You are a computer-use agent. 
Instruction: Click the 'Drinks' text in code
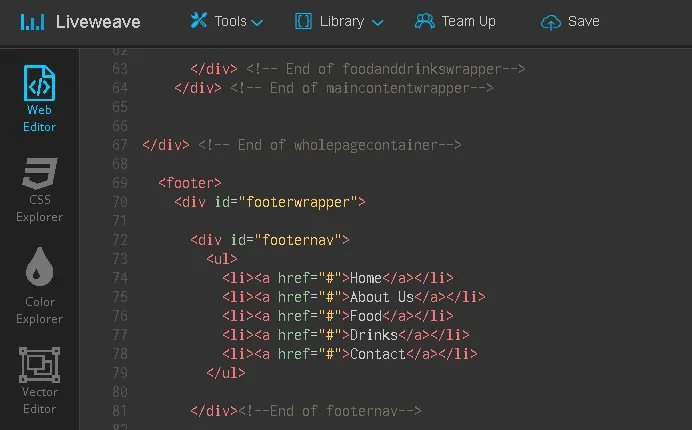coord(374,335)
